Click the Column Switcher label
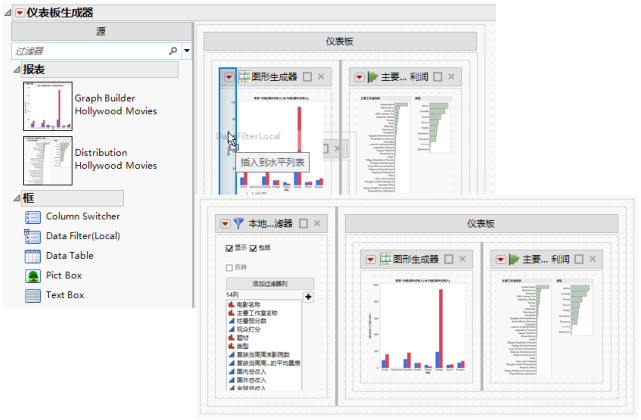Screen dimensions: 641x420 (x=83, y=216)
